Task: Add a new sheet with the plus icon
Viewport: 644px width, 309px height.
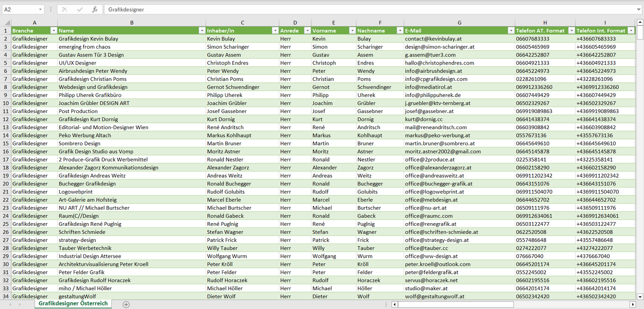Action: [x=126, y=305]
